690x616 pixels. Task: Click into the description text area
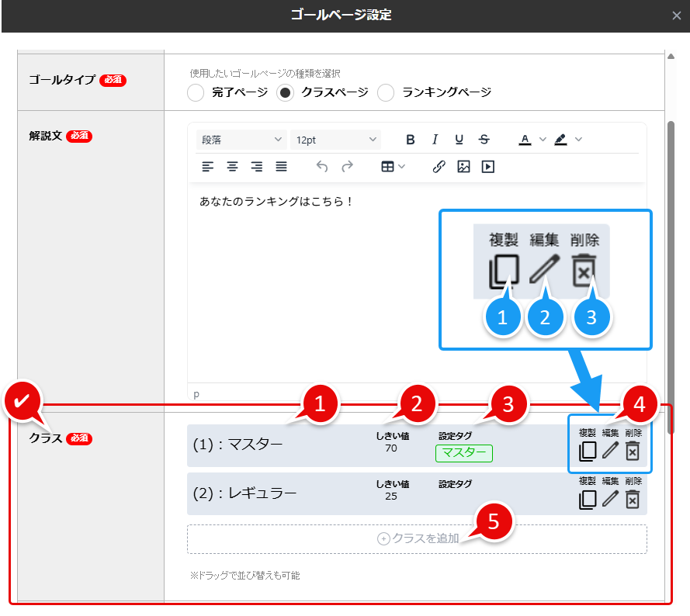(x=417, y=287)
